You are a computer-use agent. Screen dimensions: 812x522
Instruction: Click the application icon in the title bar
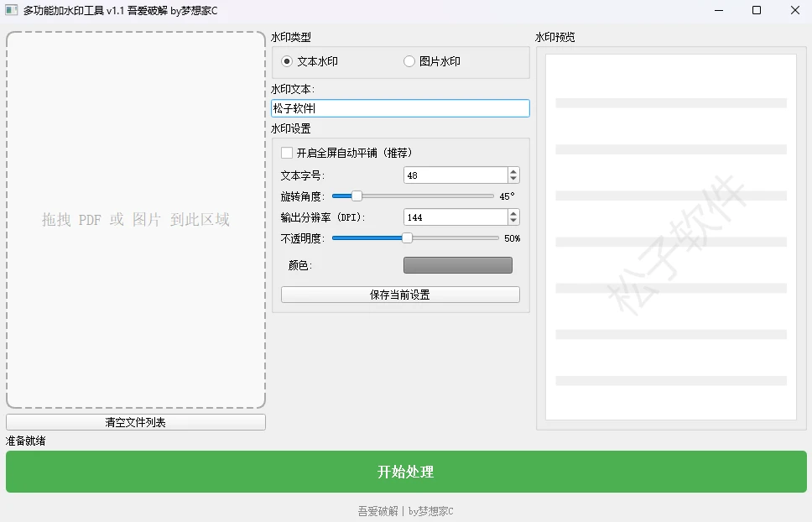(x=12, y=10)
